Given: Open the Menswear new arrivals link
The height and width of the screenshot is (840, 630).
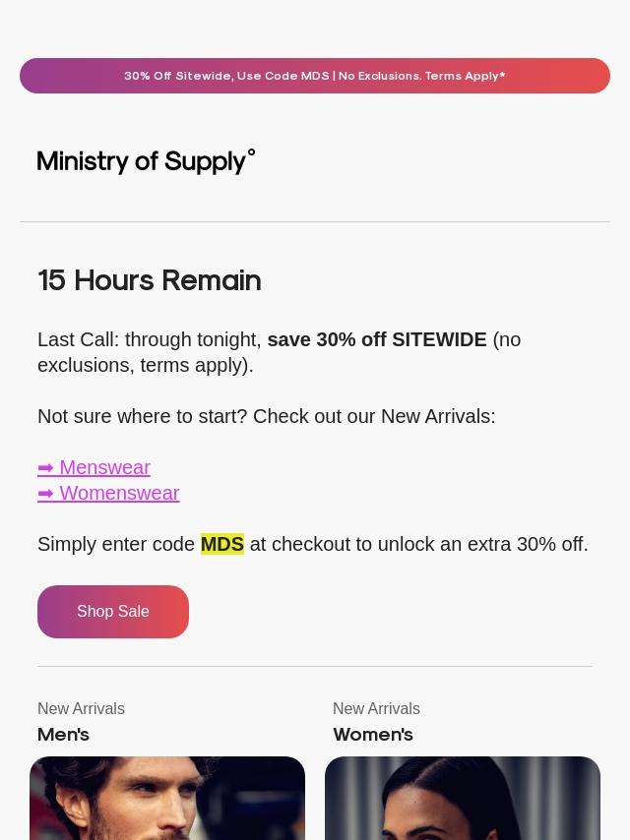Looking at the screenshot, I should click(94, 467).
